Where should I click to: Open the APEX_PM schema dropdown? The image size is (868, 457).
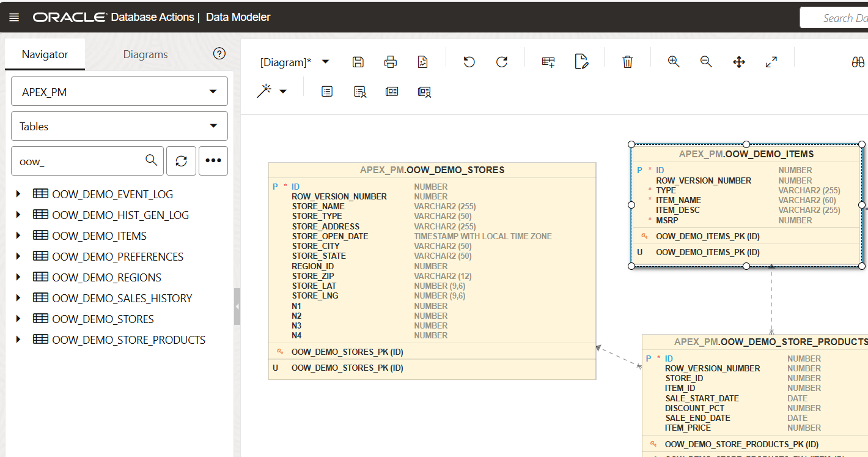(120, 91)
